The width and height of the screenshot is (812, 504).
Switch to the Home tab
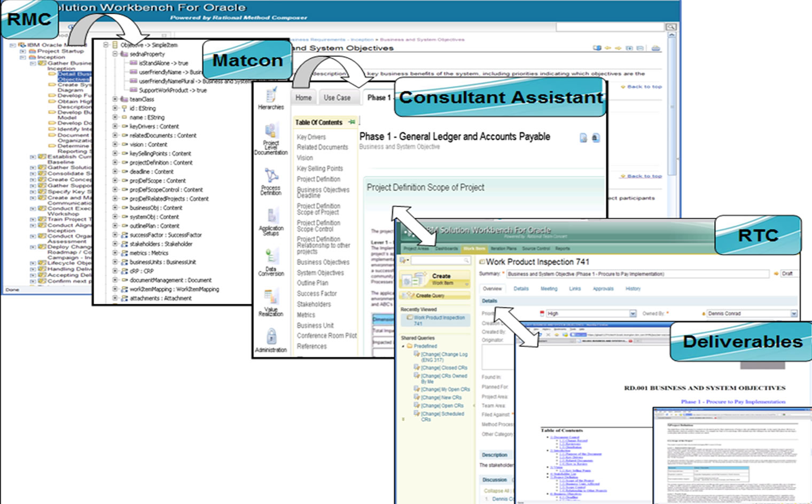303,98
